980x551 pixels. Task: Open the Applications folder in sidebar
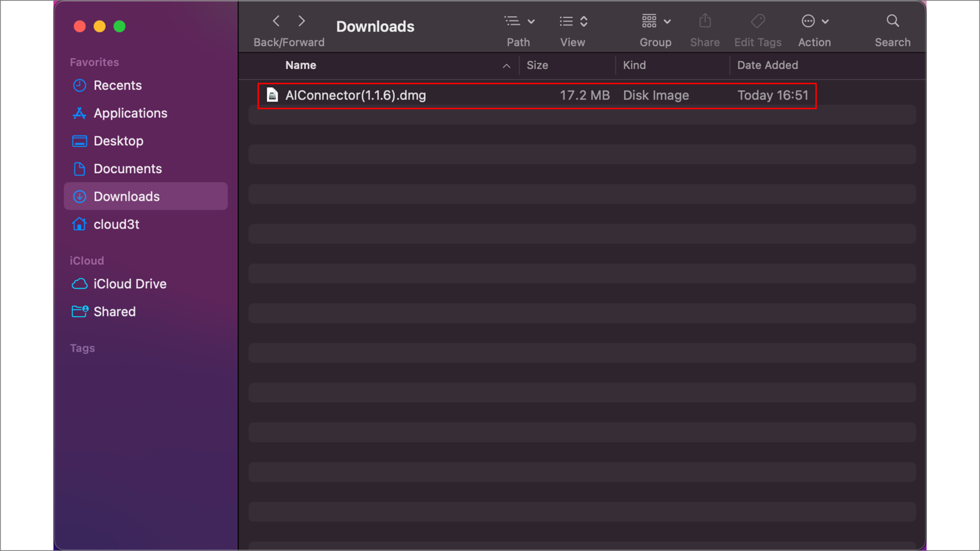pos(130,113)
